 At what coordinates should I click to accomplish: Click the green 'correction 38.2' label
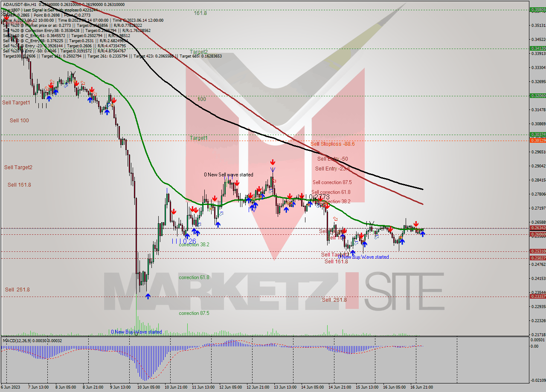(x=194, y=245)
